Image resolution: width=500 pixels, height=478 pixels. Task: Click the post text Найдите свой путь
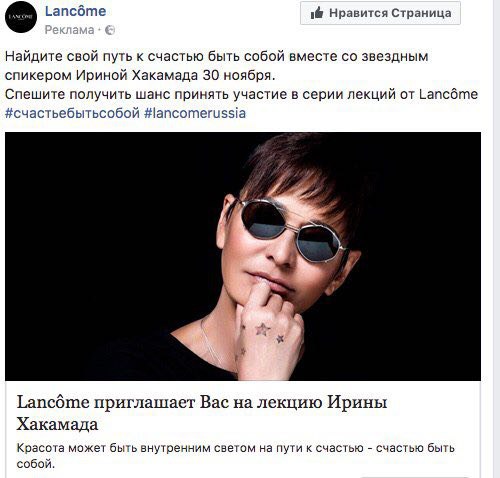(x=216, y=56)
